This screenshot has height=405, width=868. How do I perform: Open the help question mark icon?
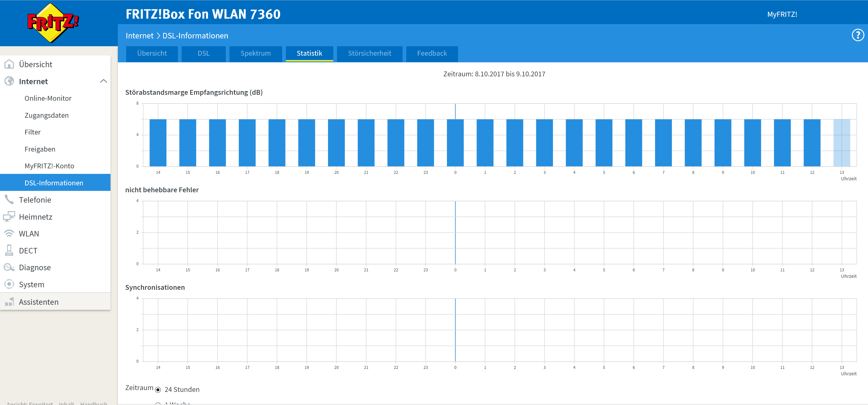858,35
